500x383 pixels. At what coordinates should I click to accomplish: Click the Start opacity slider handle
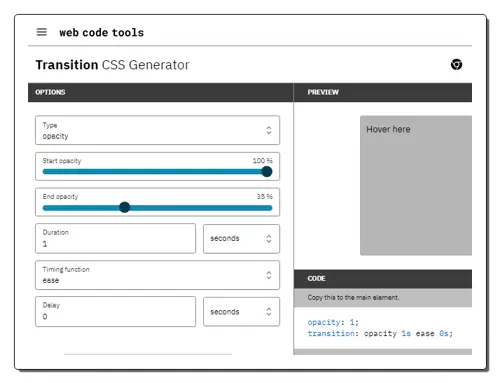tap(267, 172)
